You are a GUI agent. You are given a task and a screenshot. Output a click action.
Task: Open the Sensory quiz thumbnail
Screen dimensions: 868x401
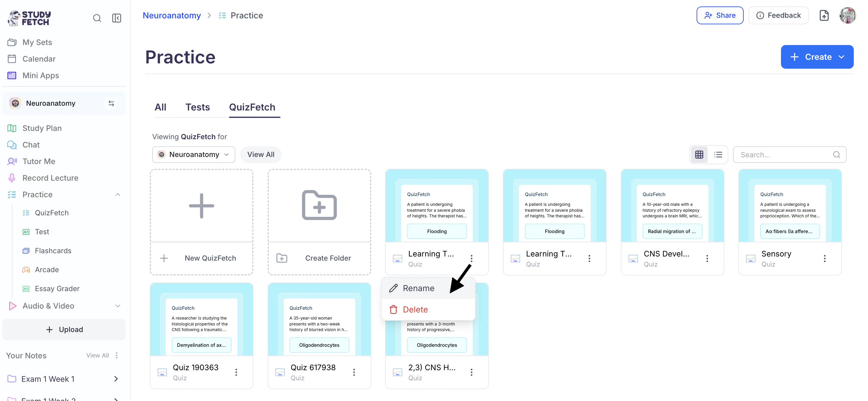coord(790,206)
